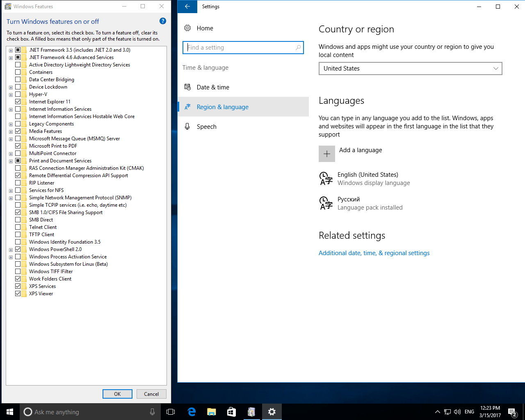Select Region & language in sidebar
The image size is (525, 420).
(x=243, y=107)
